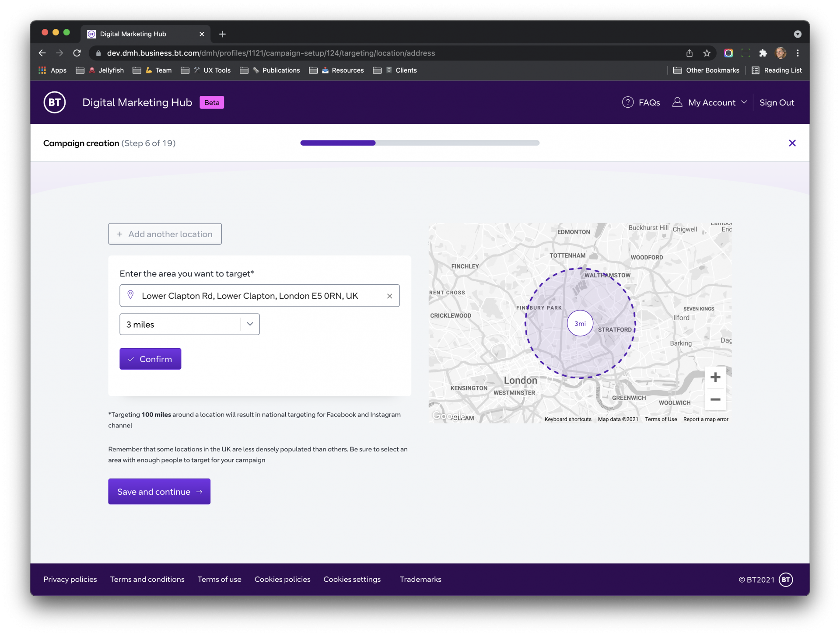Open Jellyfish bookmark folder
Screen dimensions: 840x636
tap(100, 70)
